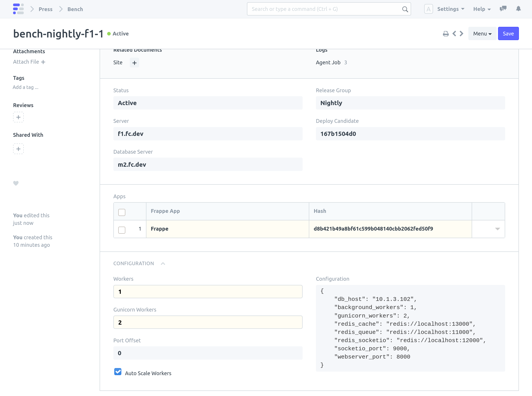The width and height of the screenshot is (532, 396).
Task: Open the Menu dropdown button
Action: 482,33
